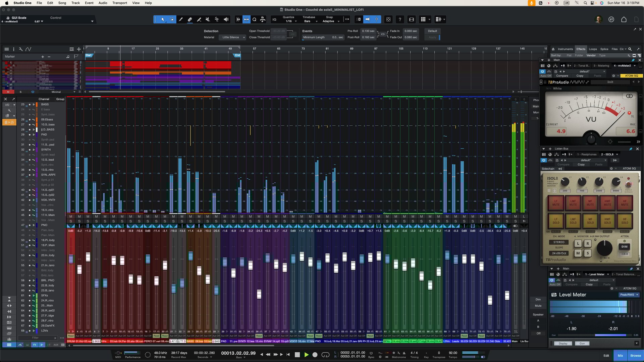This screenshot has width=644, height=362.
Task: Open the Material Little Silence dropdown
Action: pyautogui.click(x=233, y=37)
